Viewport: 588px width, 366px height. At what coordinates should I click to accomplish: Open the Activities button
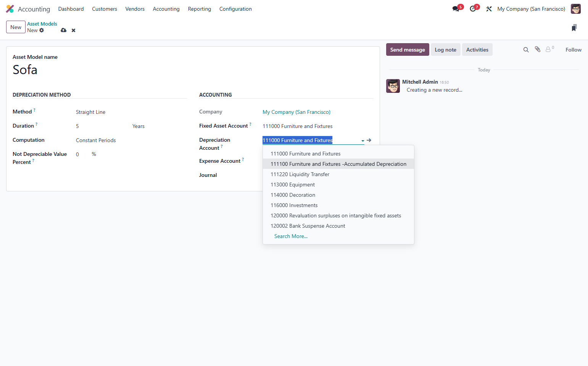(x=477, y=50)
